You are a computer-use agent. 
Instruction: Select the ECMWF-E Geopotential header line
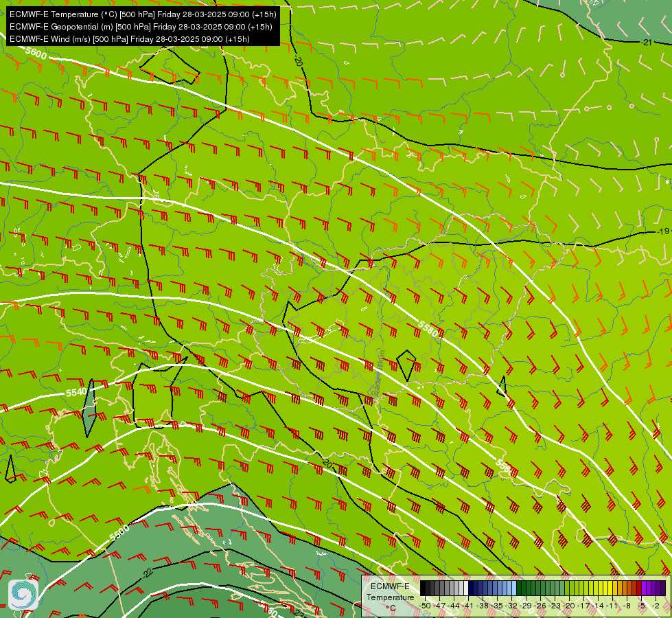point(141,27)
